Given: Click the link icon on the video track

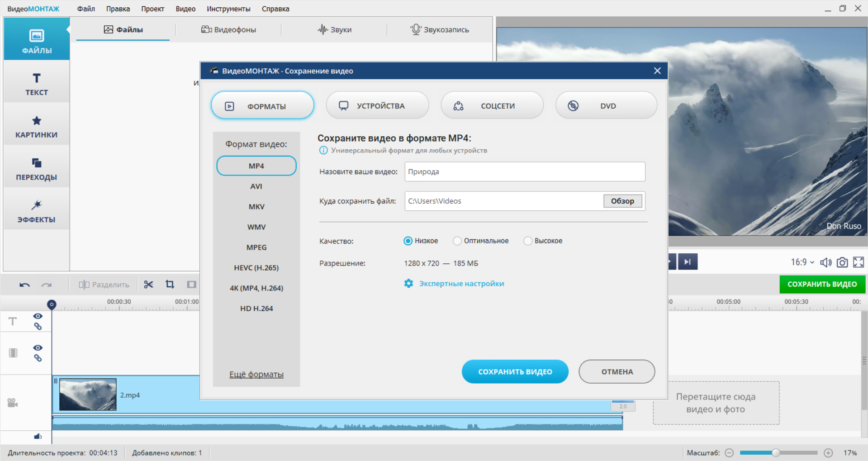Looking at the screenshot, I should click(x=38, y=358).
